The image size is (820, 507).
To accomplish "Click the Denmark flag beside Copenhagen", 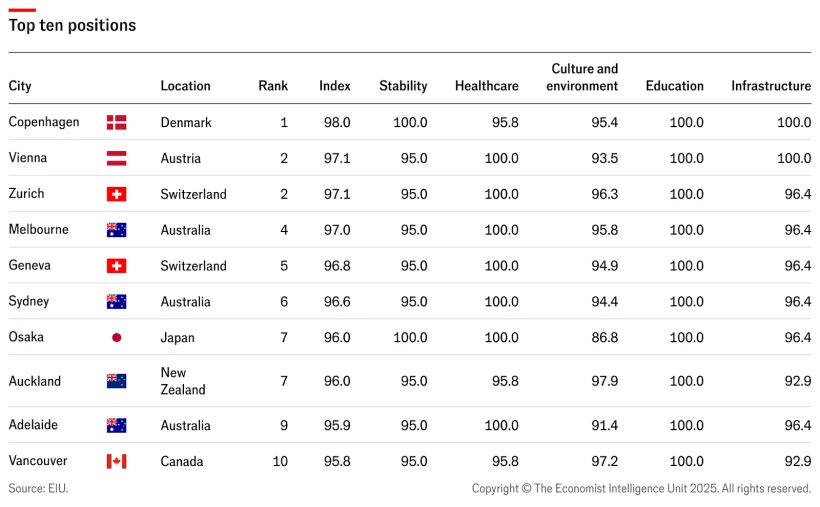I will [x=116, y=122].
